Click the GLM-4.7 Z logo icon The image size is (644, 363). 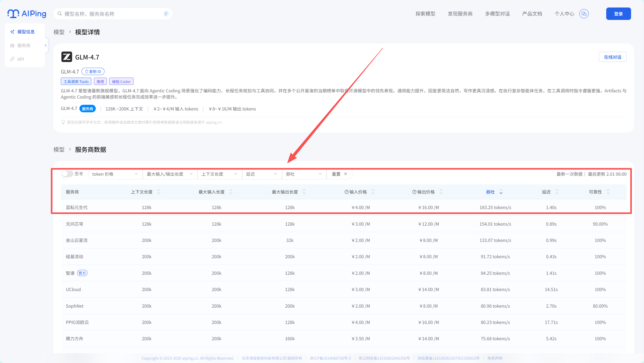(x=66, y=57)
